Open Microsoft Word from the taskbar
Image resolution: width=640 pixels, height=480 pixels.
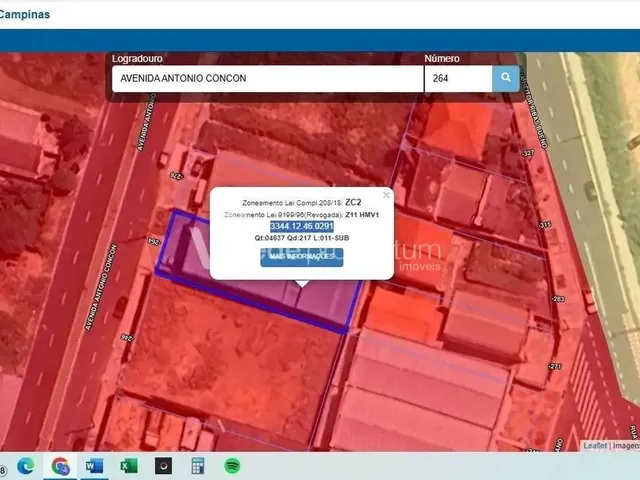[94, 466]
